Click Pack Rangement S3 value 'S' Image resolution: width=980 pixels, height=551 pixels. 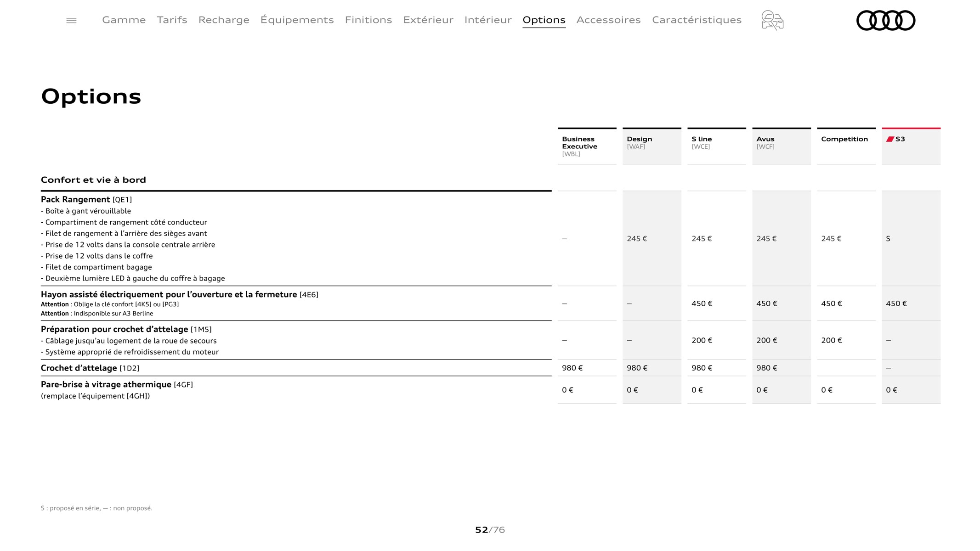(888, 239)
